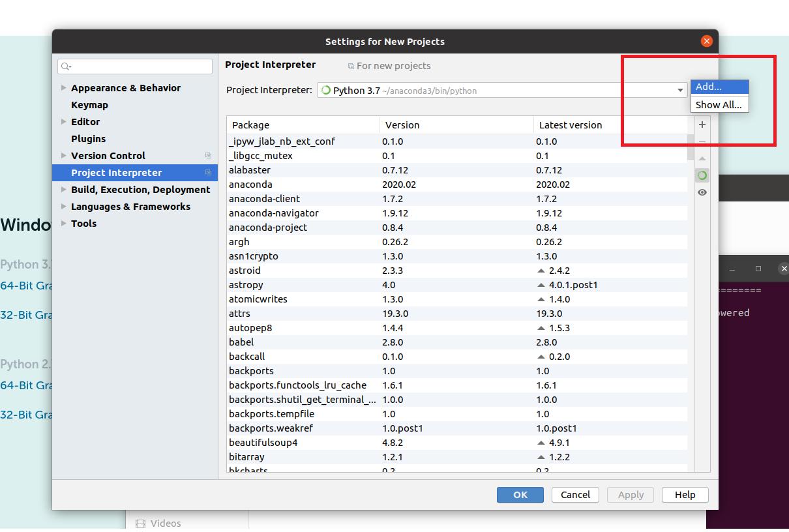Expand the Build, Execution, Deployment section
Image resolution: width=789 pixels, height=532 pixels.
tap(63, 190)
